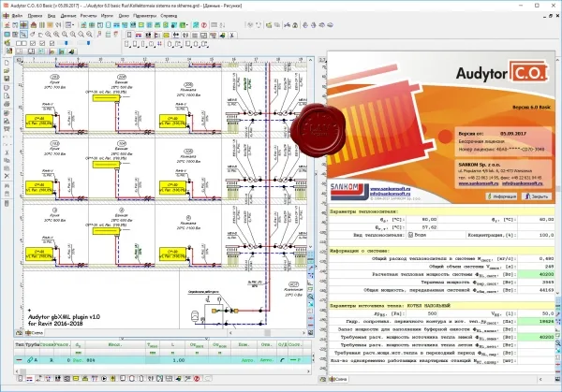
Task: Click the red circular icon in top toolbar
Action: (x=204, y=25)
